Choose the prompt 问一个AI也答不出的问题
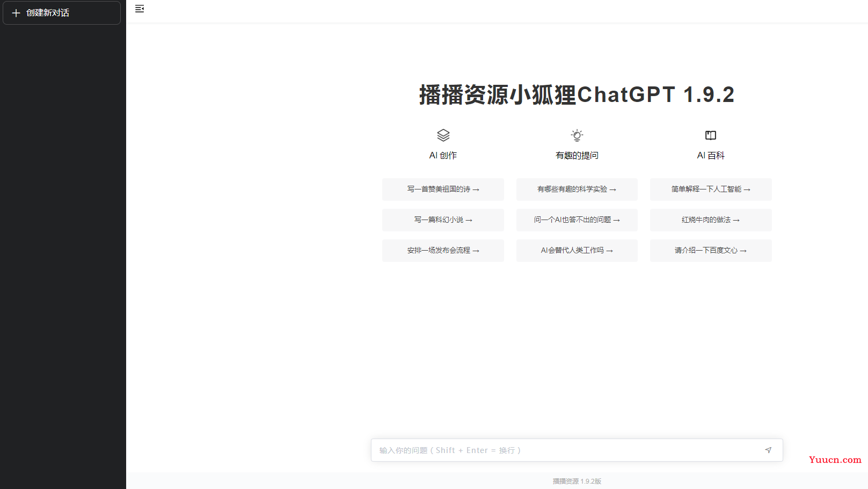 point(577,220)
